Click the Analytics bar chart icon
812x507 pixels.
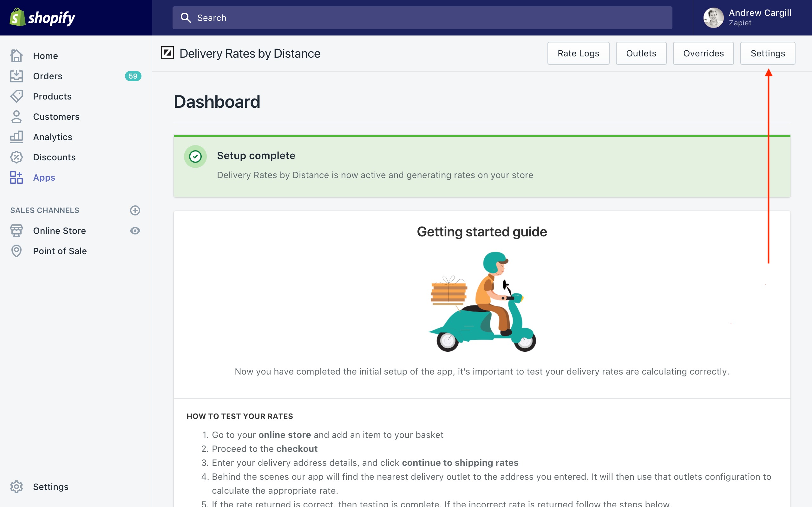point(16,137)
